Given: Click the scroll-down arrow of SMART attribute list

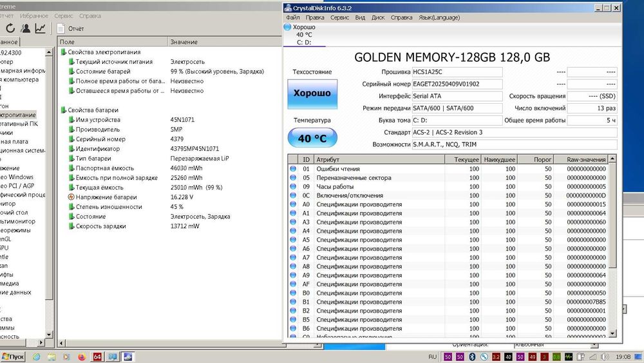Looking at the screenshot, I should (x=612, y=333).
